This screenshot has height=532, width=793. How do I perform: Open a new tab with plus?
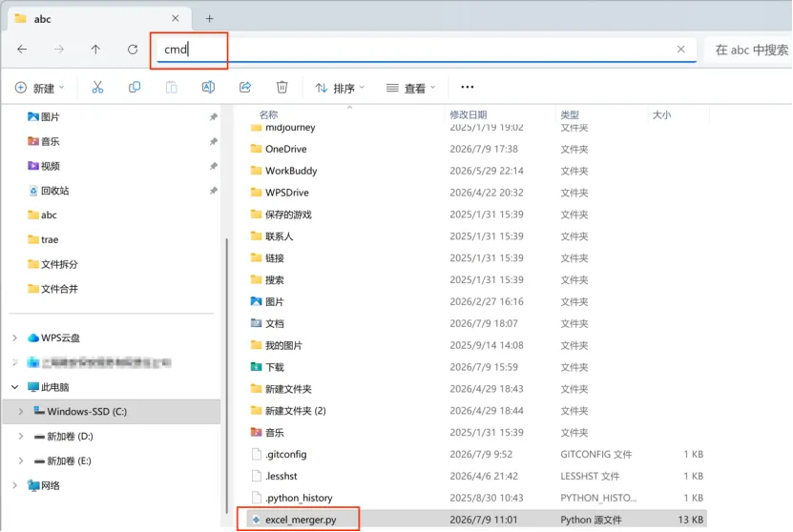click(x=209, y=19)
